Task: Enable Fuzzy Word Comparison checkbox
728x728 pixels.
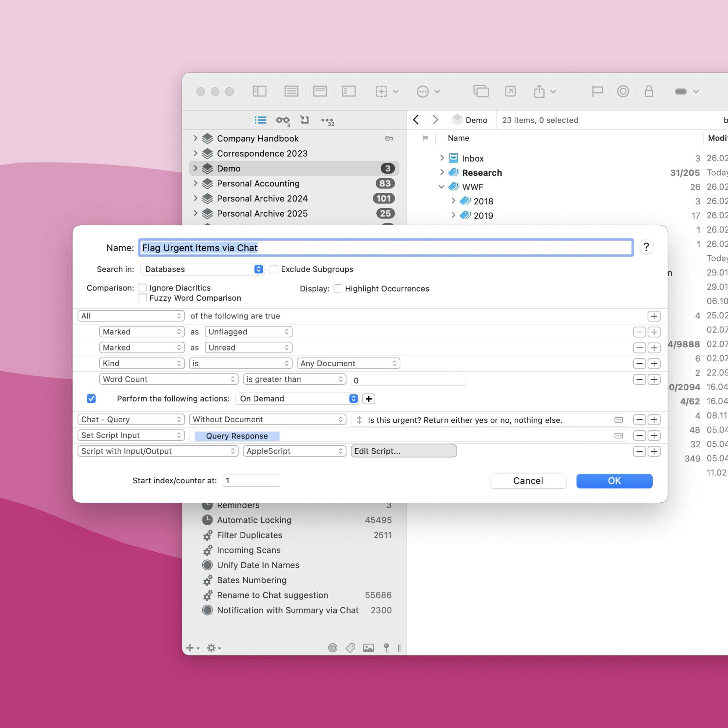Action: click(142, 298)
